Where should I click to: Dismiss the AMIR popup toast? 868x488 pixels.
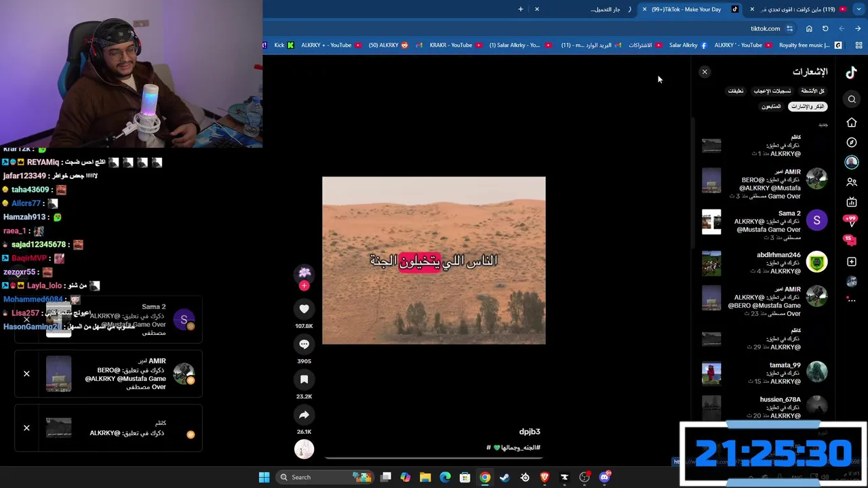(x=26, y=373)
